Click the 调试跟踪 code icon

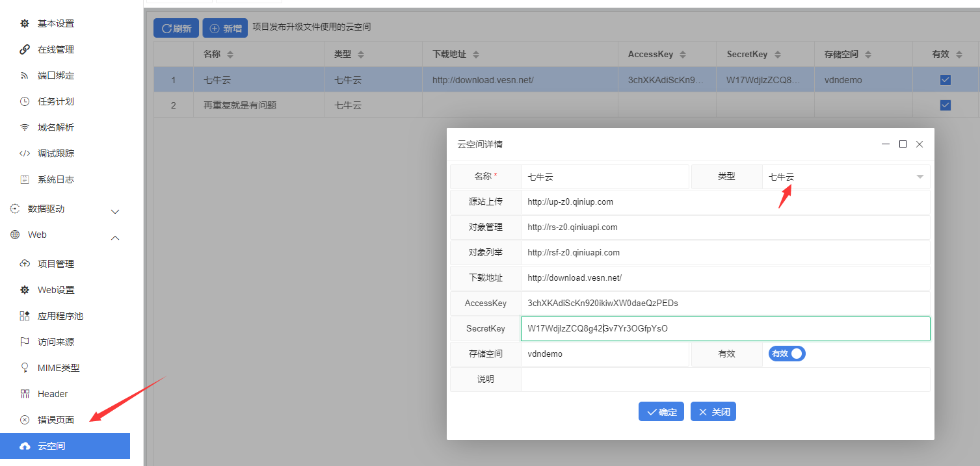pyautogui.click(x=25, y=153)
